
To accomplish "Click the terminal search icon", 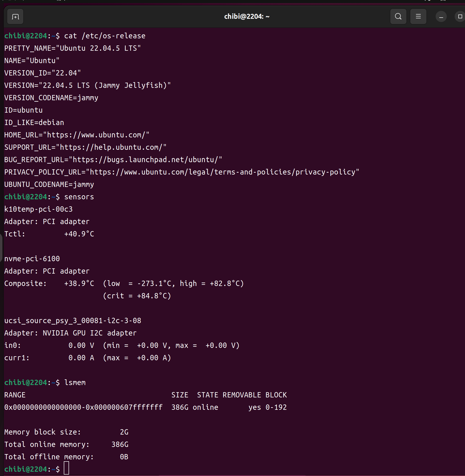I will 398,17.
